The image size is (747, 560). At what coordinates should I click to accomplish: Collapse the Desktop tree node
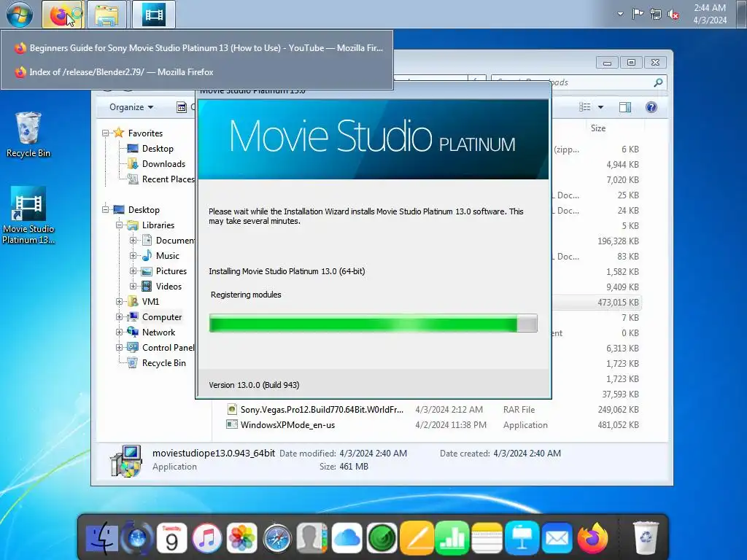tap(105, 210)
